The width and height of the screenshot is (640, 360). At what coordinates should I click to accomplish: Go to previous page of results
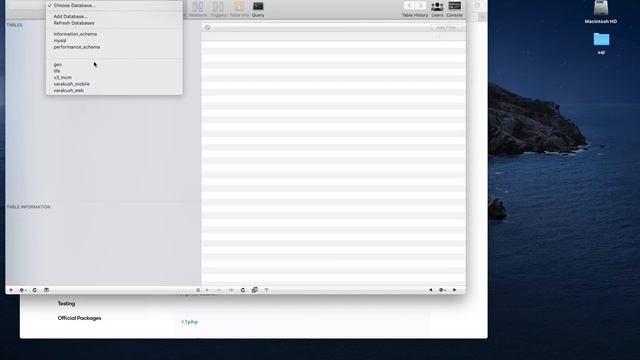(x=431, y=290)
